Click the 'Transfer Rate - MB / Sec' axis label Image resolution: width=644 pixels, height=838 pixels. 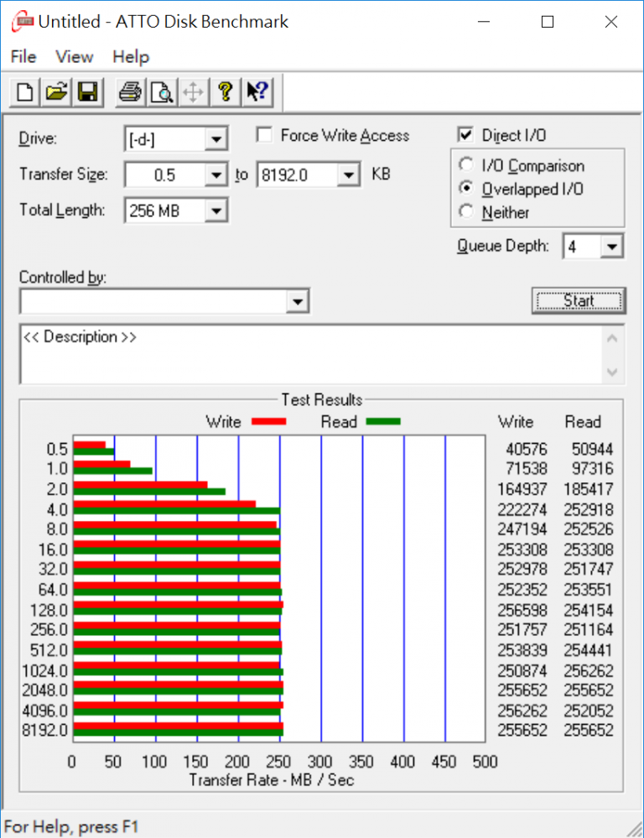[x=272, y=780]
